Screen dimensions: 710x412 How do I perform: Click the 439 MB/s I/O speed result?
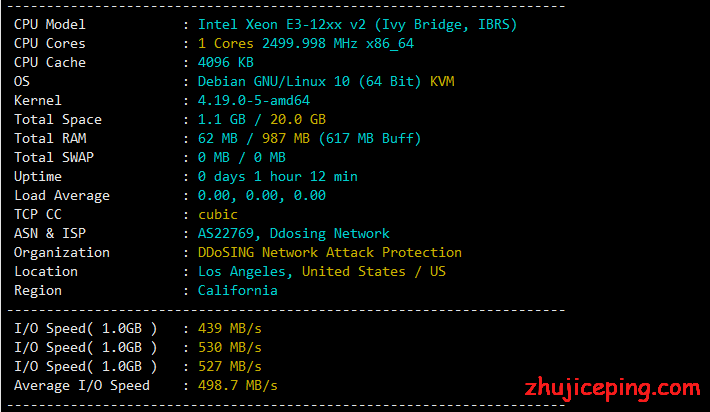tap(230, 329)
